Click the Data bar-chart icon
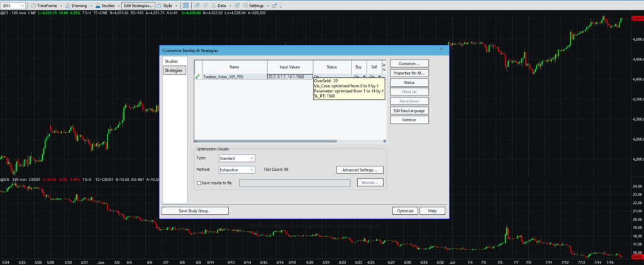 [x=214, y=6]
